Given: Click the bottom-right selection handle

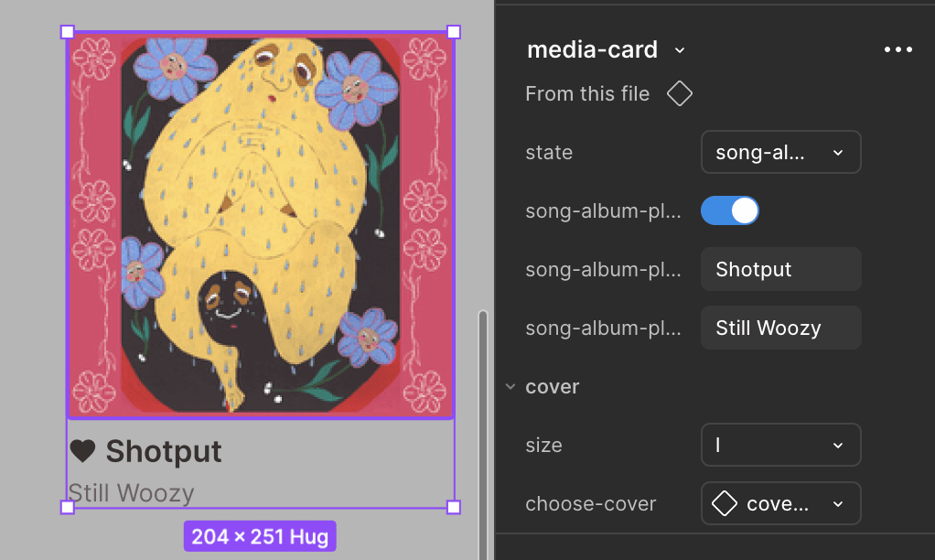Looking at the screenshot, I should pos(454,507).
